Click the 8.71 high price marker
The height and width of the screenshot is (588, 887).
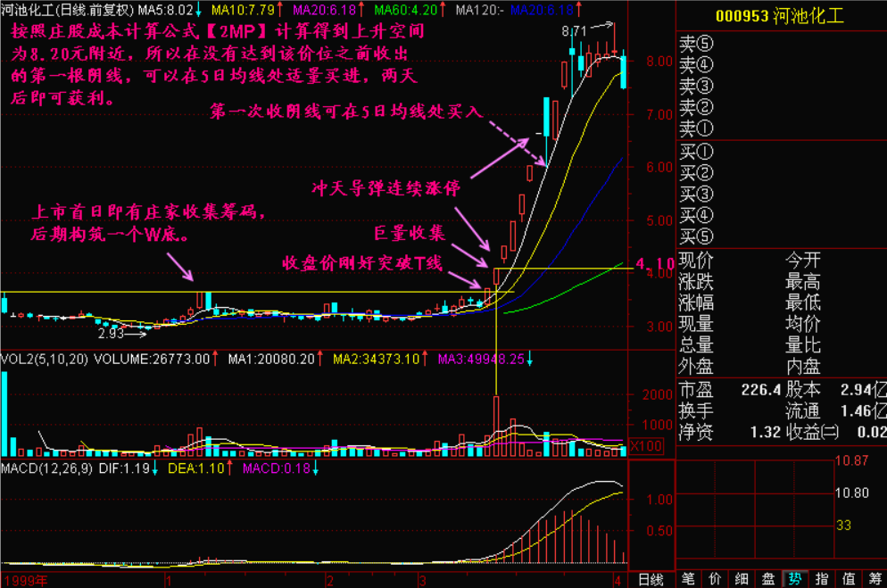(574, 31)
